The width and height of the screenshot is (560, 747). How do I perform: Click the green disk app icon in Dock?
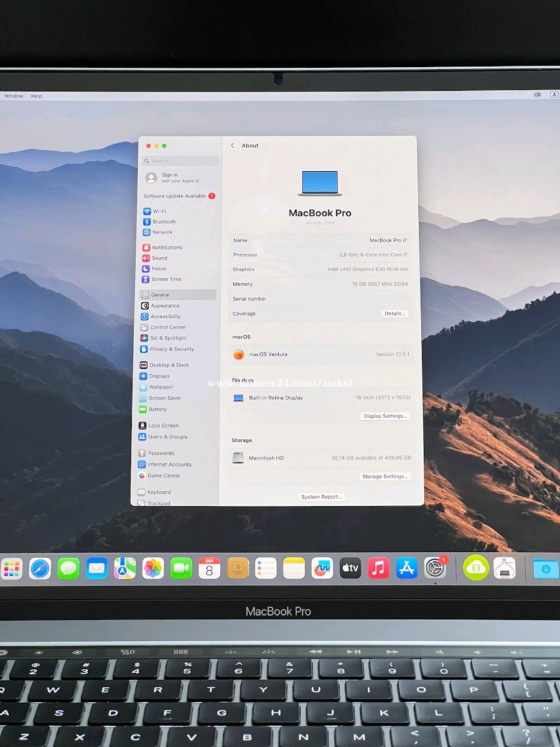476,568
